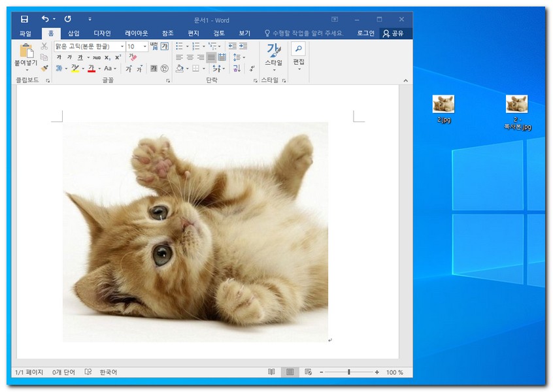The image size is (553, 392).
Task: Click the Save icon in the title bar
Action: click(24, 20)
